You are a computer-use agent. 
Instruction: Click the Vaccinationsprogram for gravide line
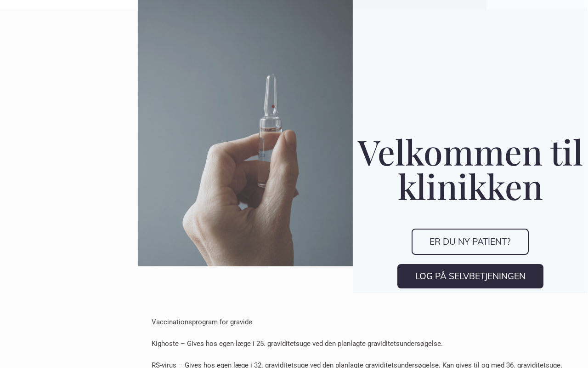pyautogui.click(x=202, y=322)
